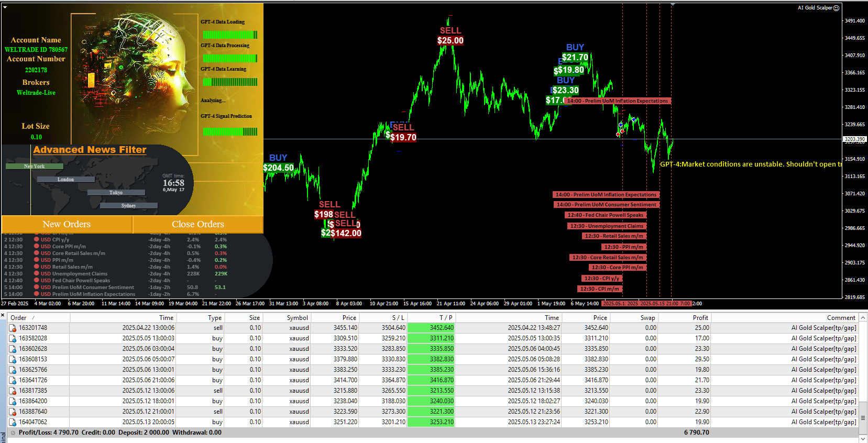Click the chart shift triangle marker at top
868x443 pixels.
click(x=673, y=4)
